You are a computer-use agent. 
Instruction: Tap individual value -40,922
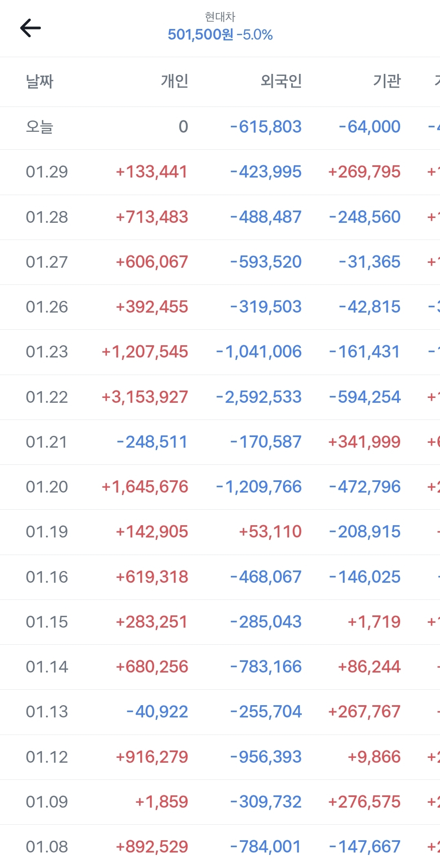tap(157, 712)
